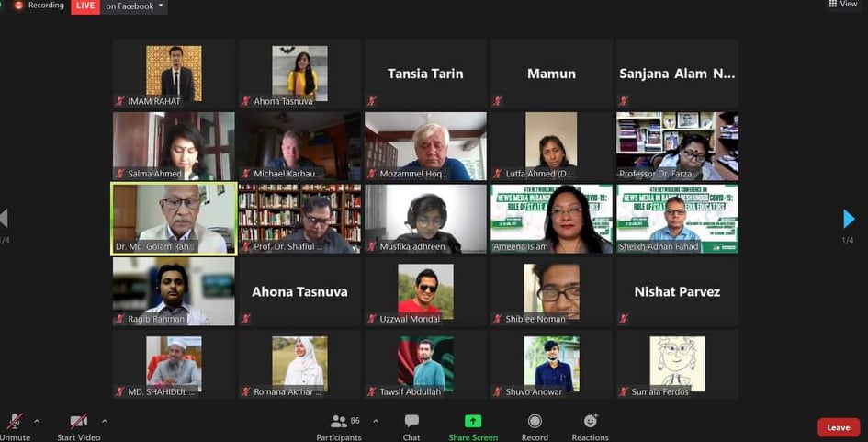Go to next gallery page arrow
Screen dimensions: 868x442
849,219
